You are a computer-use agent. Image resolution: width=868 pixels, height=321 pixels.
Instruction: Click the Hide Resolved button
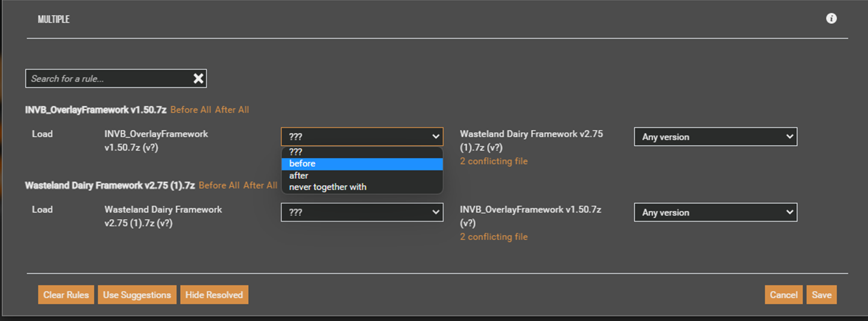(x=214, y=295)
